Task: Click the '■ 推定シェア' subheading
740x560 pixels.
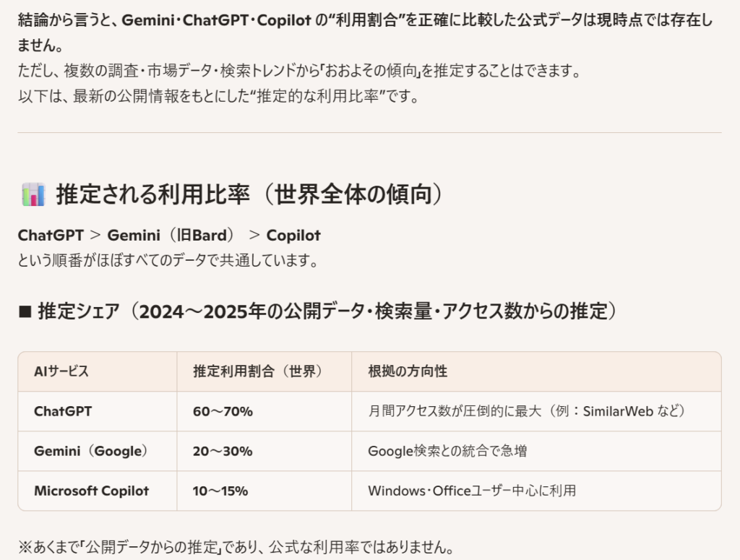Action: click(x=318, y=311)
